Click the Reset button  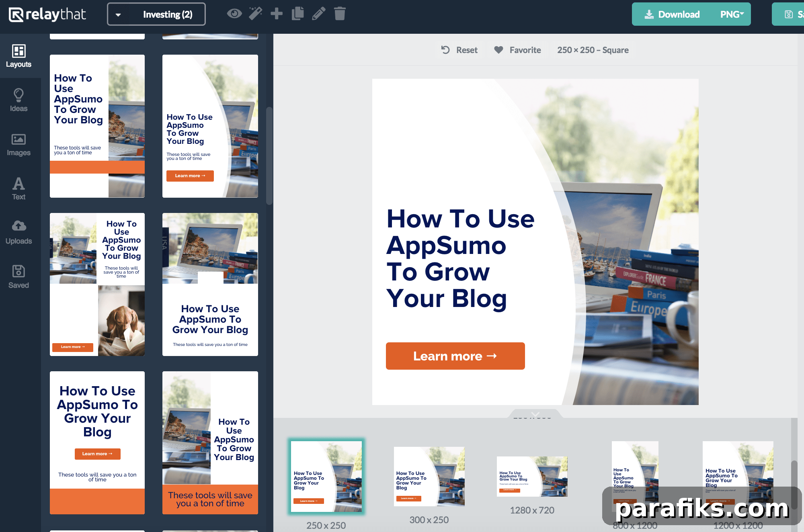tap(459, 50)
